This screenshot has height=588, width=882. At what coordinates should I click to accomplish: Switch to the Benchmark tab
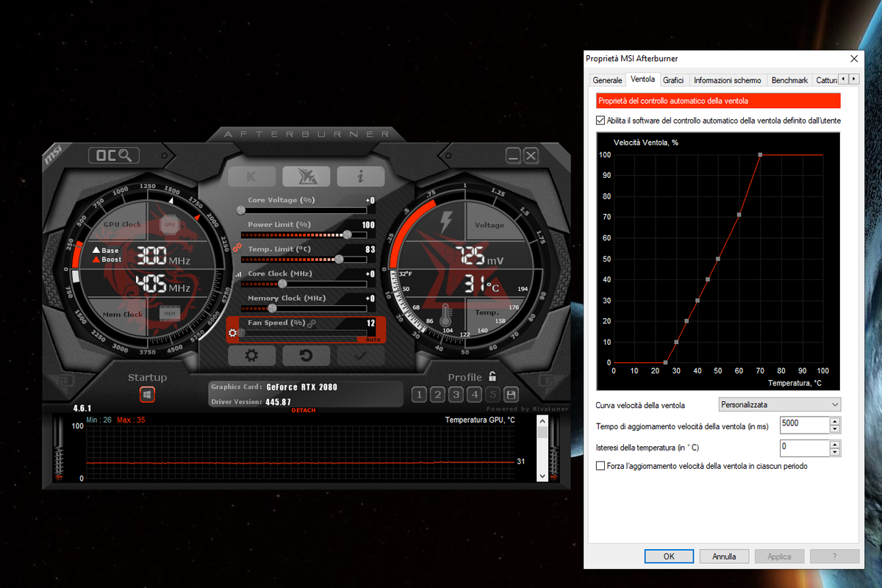click(789, 80)
